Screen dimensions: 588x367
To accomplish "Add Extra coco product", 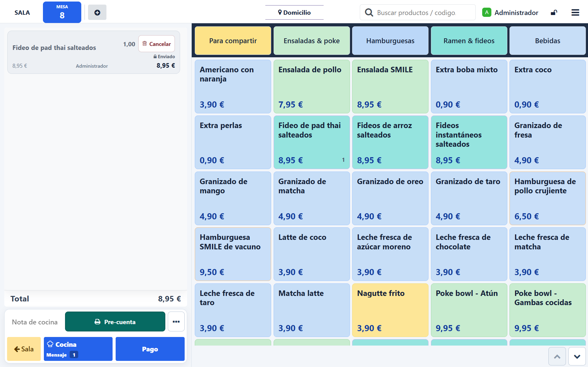I will (548, 87).
